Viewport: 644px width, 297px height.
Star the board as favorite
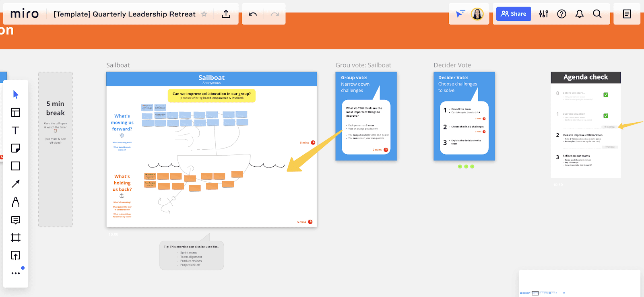(204, 14)
